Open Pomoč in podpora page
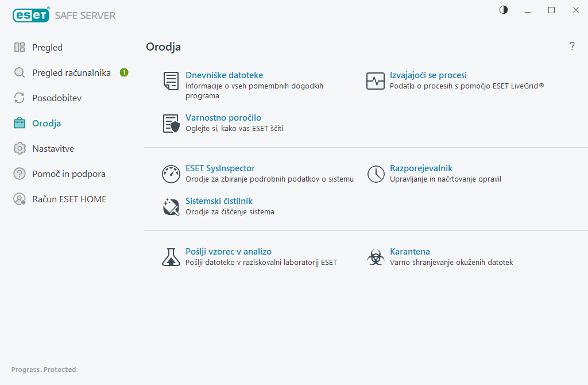The height and width of the screenshot is (385, 588). [69, 174]
